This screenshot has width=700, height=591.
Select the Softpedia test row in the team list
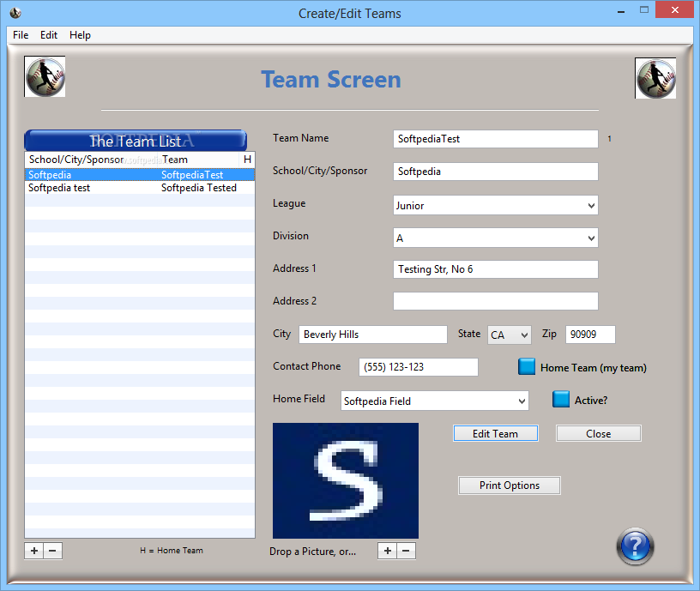pos(140,188)
